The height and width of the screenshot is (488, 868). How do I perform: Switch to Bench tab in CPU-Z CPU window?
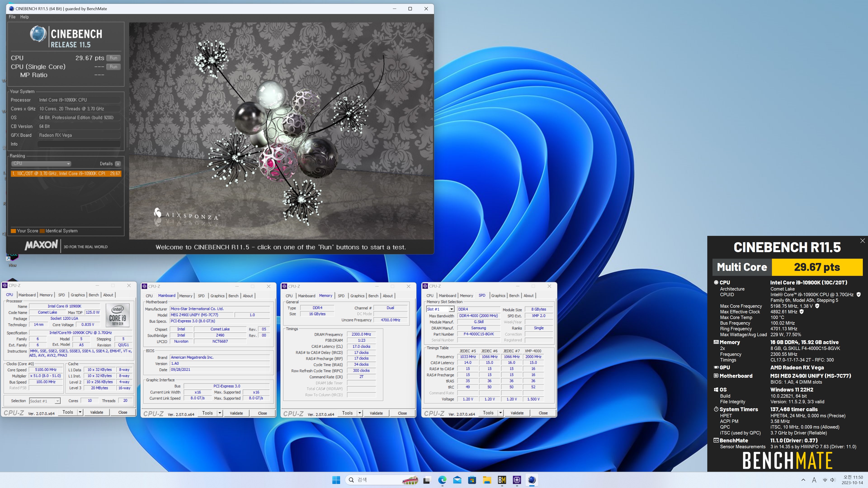(94, 295)
